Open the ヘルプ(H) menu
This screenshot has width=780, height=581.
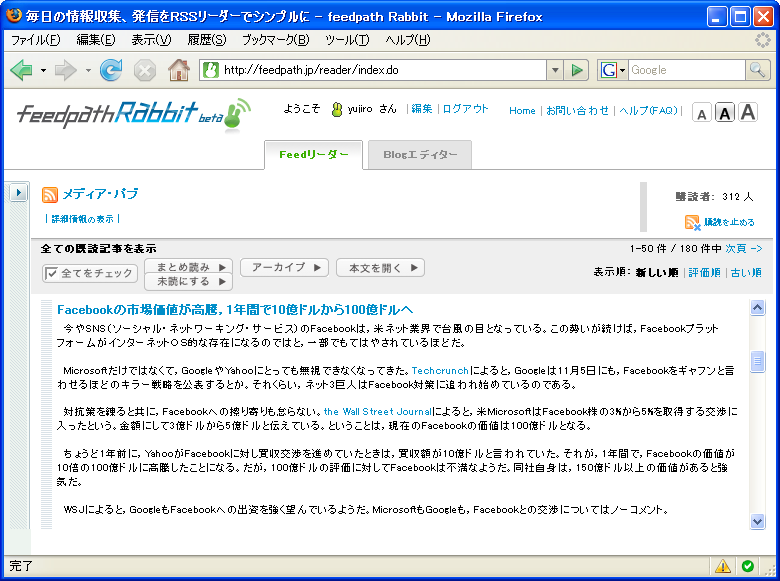407,40
